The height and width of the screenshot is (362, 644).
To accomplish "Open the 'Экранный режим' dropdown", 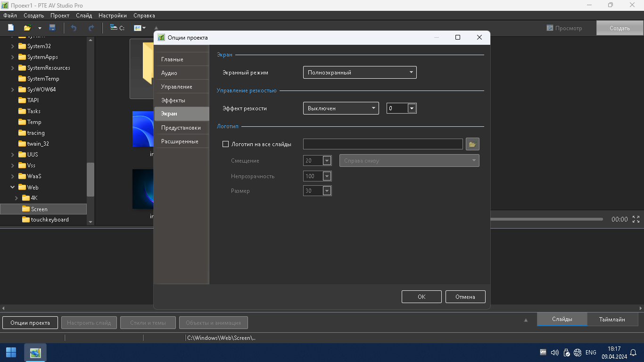I will tap(359, 73).
